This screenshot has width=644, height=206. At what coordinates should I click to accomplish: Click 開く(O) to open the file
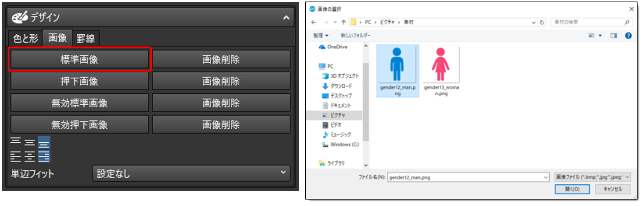pos(572,189)
